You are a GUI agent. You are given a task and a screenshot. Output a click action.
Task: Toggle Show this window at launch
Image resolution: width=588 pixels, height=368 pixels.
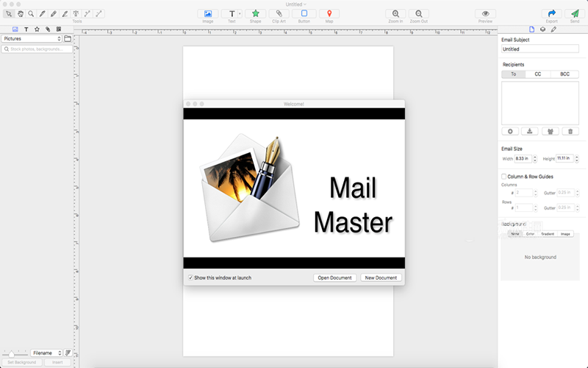pos(190,278)
